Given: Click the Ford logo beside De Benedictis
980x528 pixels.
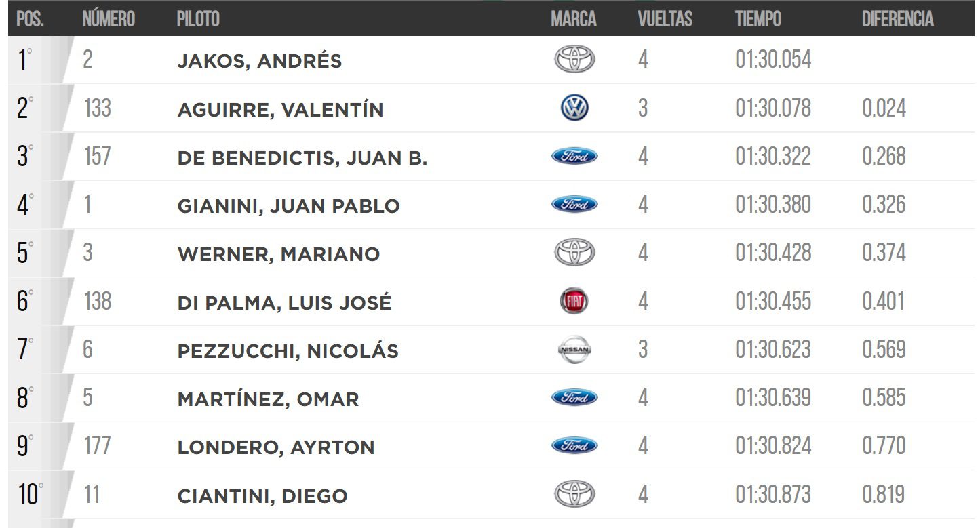Looking at the screenshot, I should pyautogui.click(x=574, y=156).
